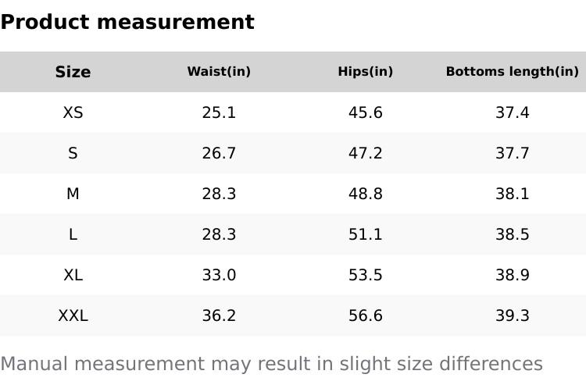Click the XL waist value 33.0

(x=219, y=275)
